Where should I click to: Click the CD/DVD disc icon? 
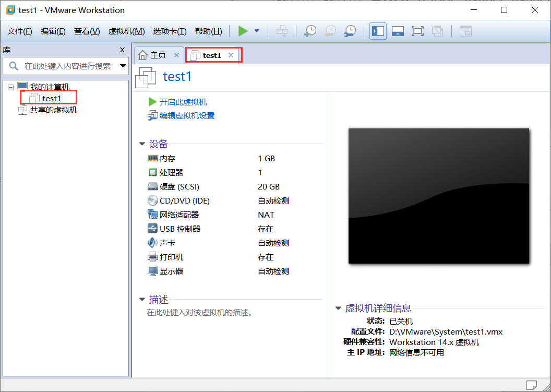pyautogui.click(x=152, y=200)
